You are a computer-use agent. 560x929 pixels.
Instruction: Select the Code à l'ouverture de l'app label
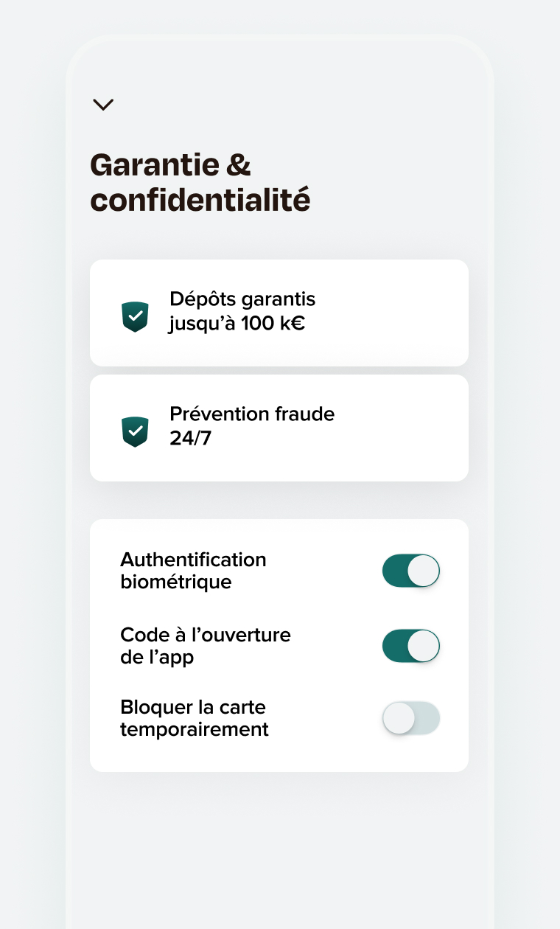(206, 646)
